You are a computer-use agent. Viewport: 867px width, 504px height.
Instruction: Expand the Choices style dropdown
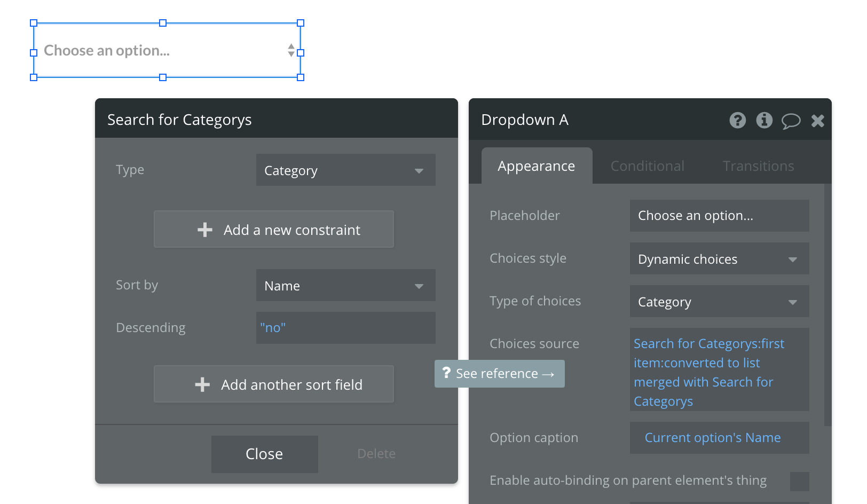pyautogui.click(x=719, y=259)
